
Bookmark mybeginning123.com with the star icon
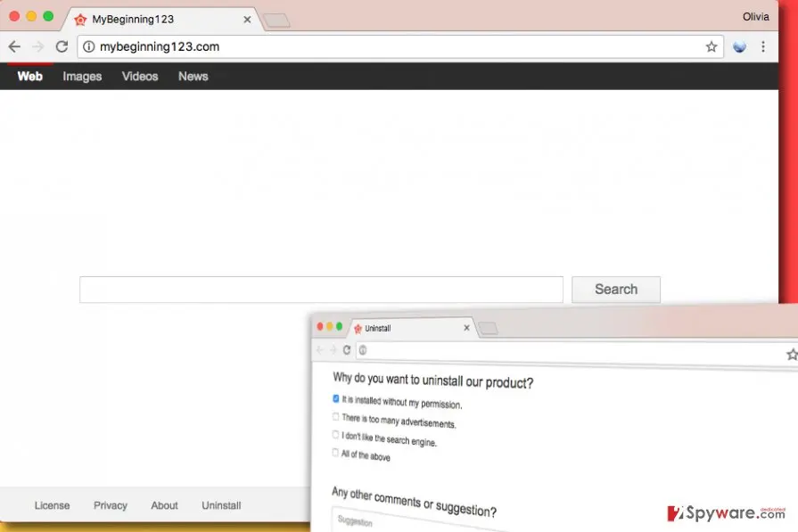(x=711, y=47)
